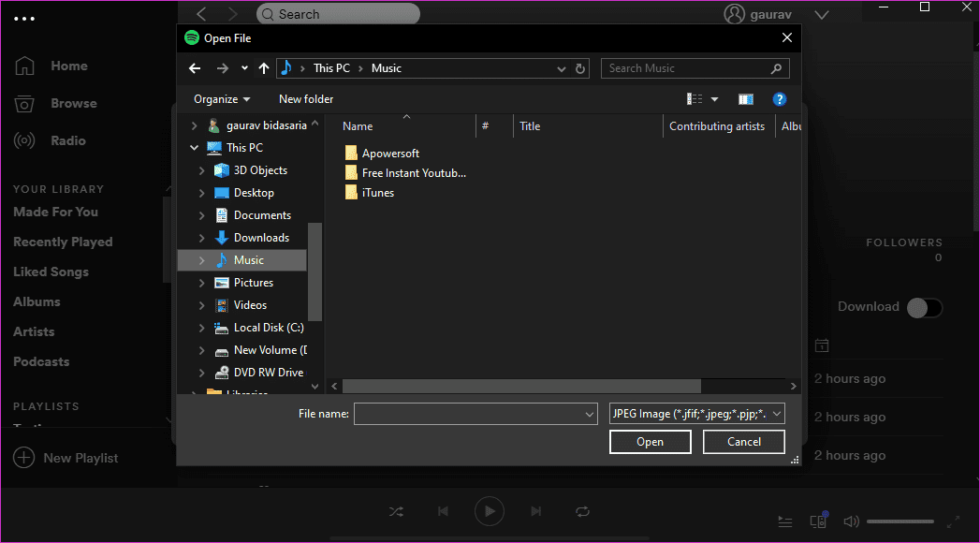Select Videos in navigation tree
The image size is (980, 543).
tap(241, 305)
